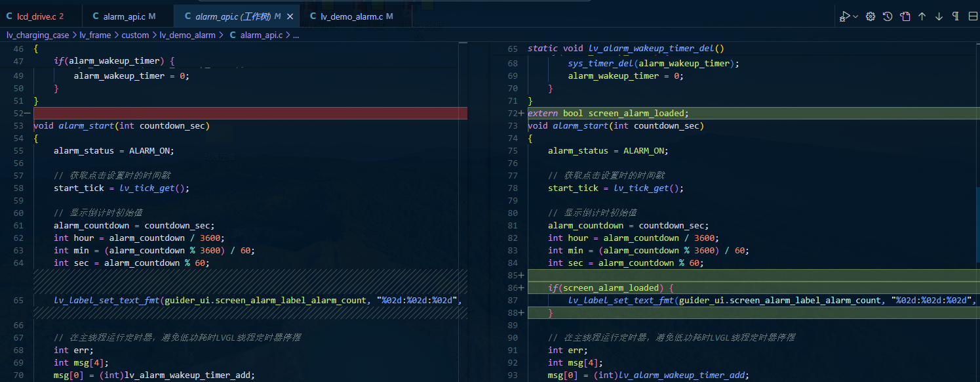The image size is (980, 382).
Task: Click 'int err;' on left pane line 68
Action: (73, 350)
